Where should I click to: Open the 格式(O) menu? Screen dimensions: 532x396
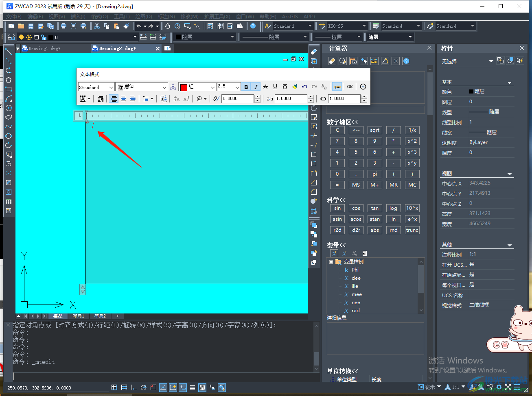(x=99, y=17)
